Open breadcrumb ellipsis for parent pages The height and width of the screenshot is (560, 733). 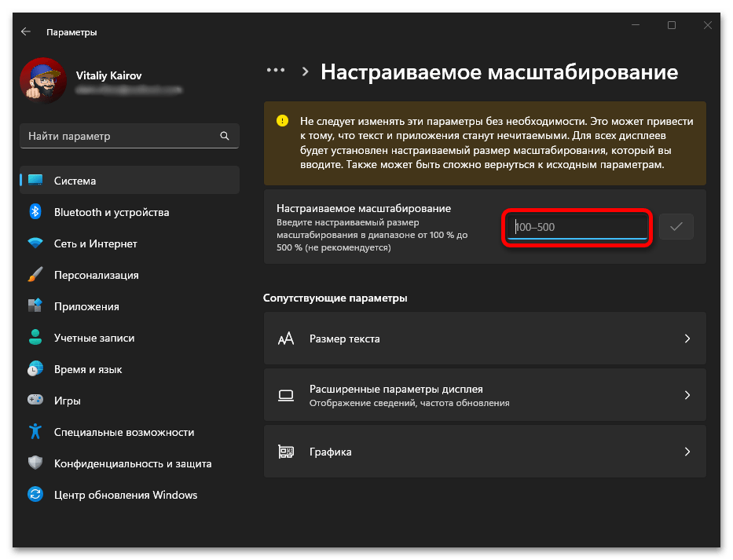tap(275, 70)
